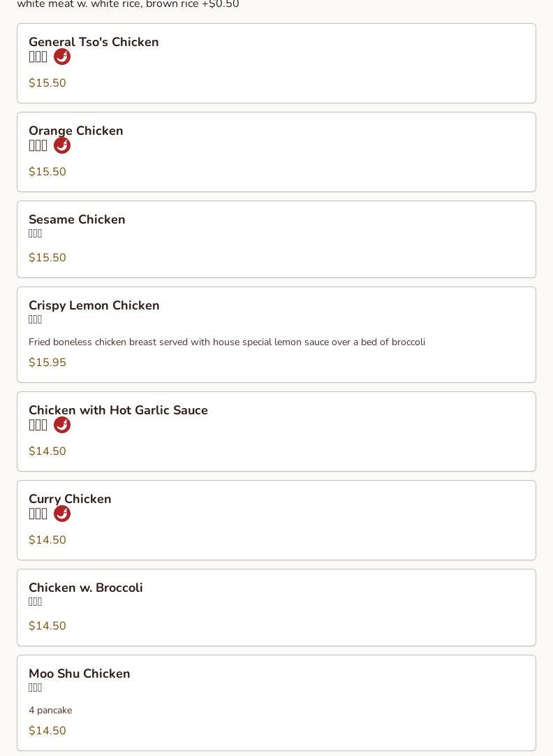
Task: Click the spicy chili icon for Orange Chicken
Action: click(62, 146)
